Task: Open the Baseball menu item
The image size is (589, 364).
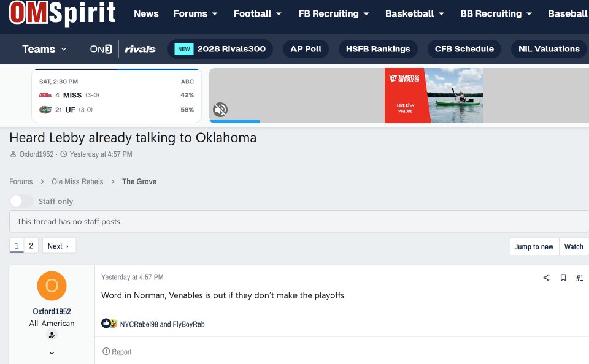Action: pyautogui.click(x=568, y=14)
